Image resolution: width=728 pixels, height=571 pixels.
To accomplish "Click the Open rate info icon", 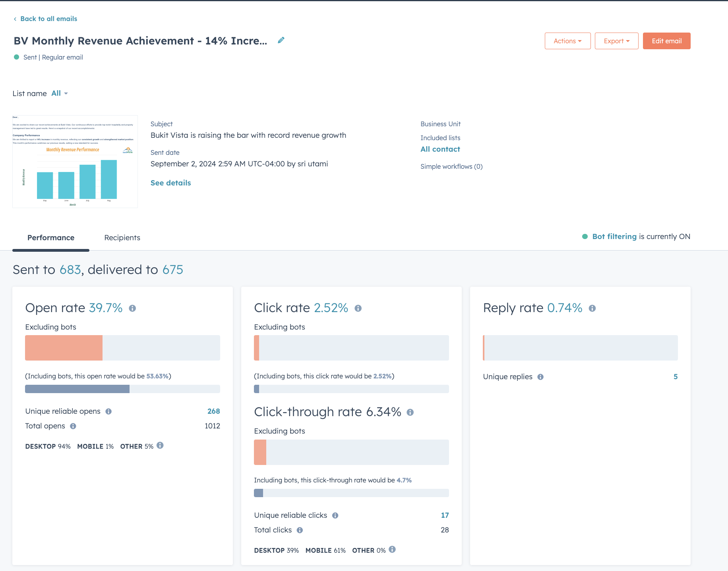I will [x=132, y=308].
